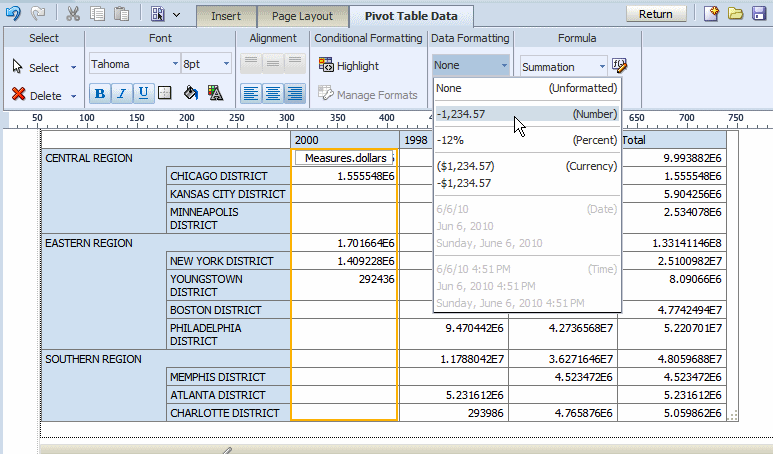This screenshot has height=454, width=773.
Task: Select the Measures.dollars header cell
Action: tap(345, 158)
